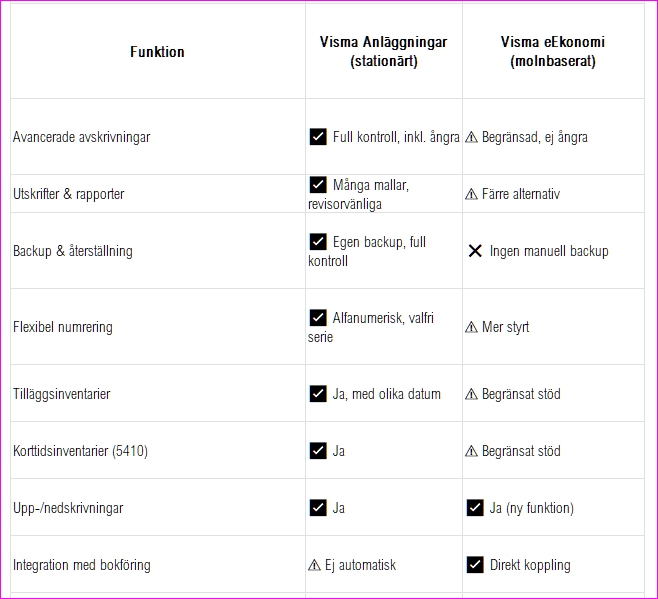Click the Avancerade avskrivningar row label
658x599 pixels.
(81, 137)
